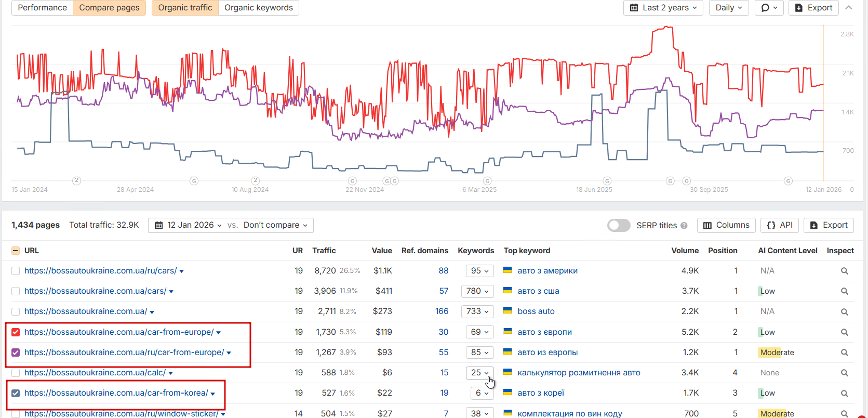The width and height of the screenshot is (868, 418).
Task: Uncheck the purple /ru/car-from-europe/ checkbox
Action: pyautogui.click(x=16, y=352)
